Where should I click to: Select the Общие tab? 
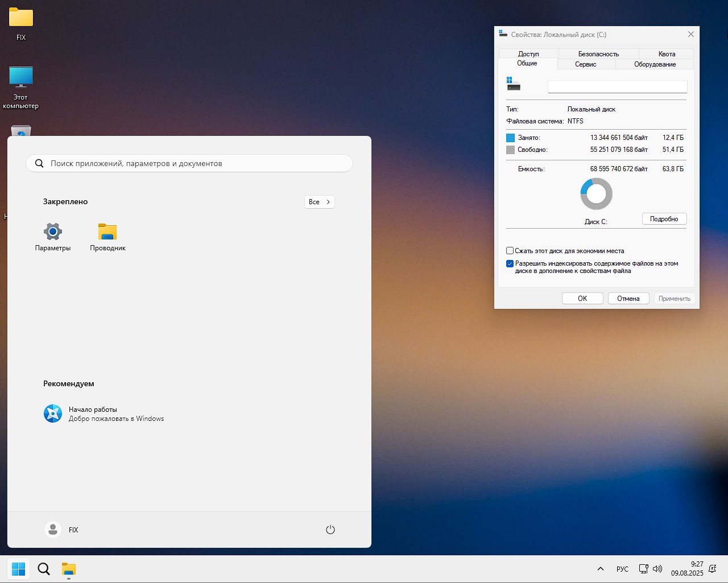(527, 63)
